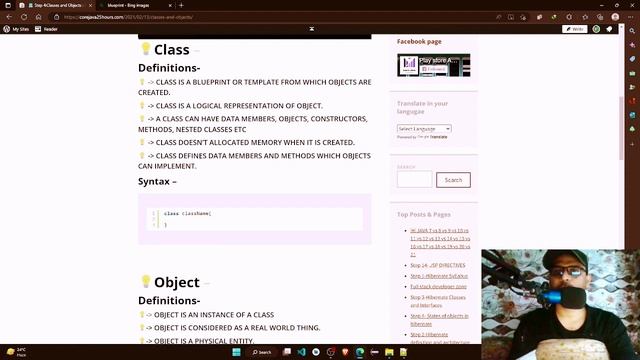Click the Syntax heading text

pos(157,181)
